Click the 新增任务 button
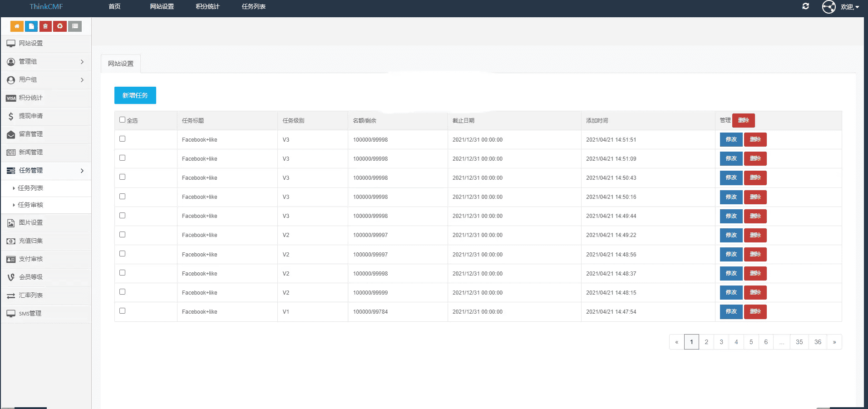Screen dimensions: 868x409 tap(135, 95)
